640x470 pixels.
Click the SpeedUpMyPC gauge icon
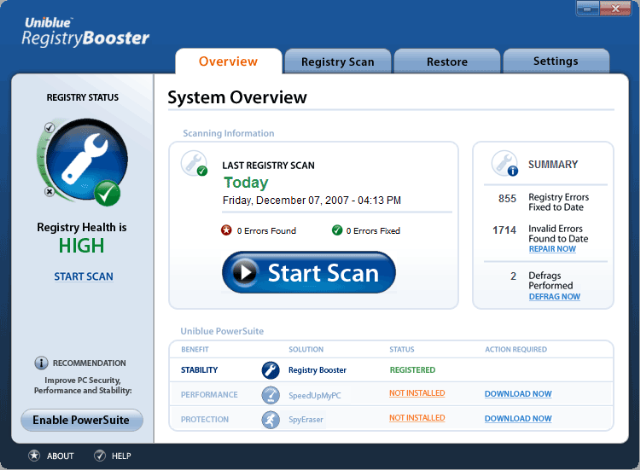[x=270, y=395]
